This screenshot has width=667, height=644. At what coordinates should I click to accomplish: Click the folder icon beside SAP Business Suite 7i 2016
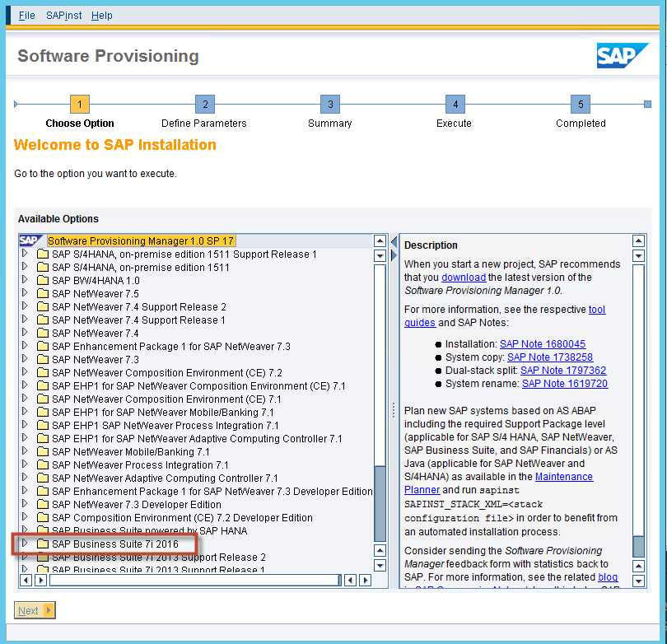42,544
